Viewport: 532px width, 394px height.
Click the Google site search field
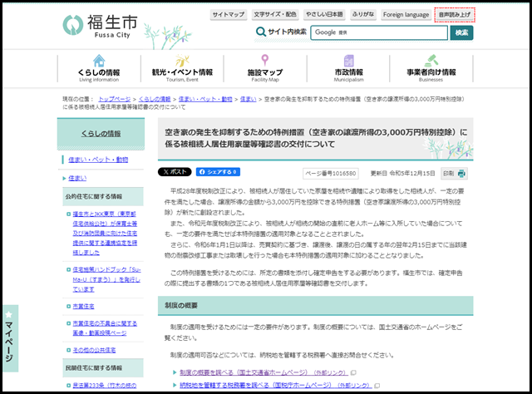379,32
